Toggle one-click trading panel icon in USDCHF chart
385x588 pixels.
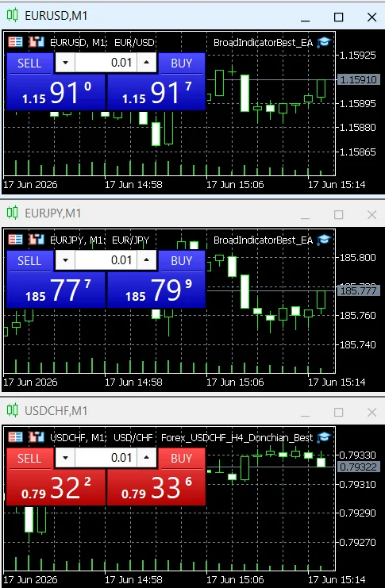(x=15, y=437)
